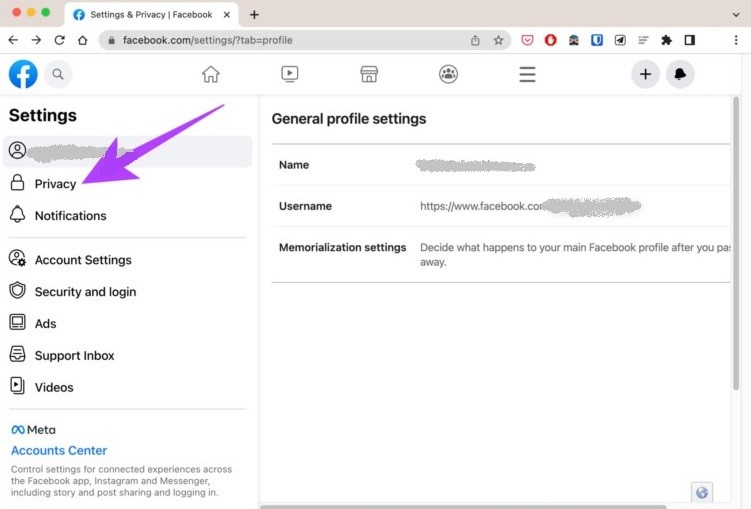
Task: Open the Groups icon
Action: pyautogui.click(x=448, y=74)
